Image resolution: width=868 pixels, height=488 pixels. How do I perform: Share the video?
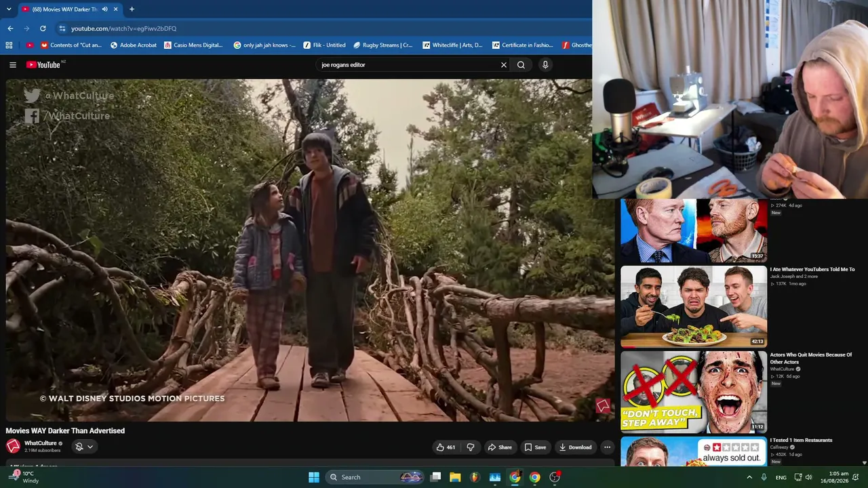coord(500,447)
